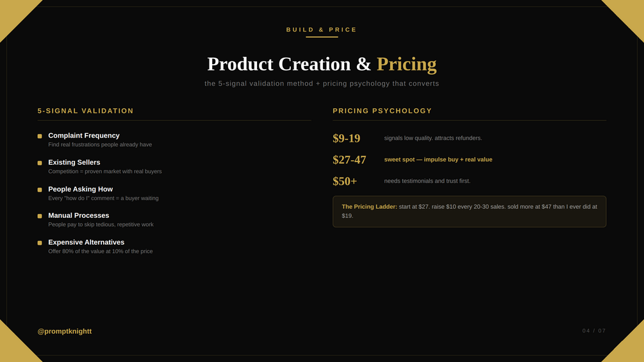Viewport: 644px width, 362px height.
Task: Click the sweet spot impulse buy text
Action: (x=438, y=160)
